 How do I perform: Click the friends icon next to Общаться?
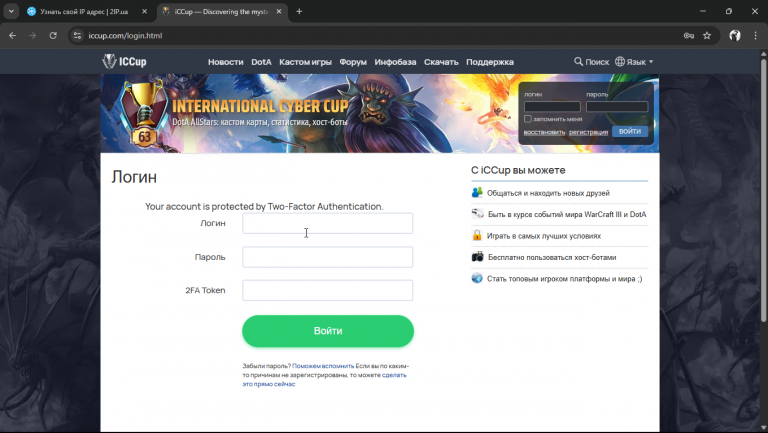[x=477, y=192]
